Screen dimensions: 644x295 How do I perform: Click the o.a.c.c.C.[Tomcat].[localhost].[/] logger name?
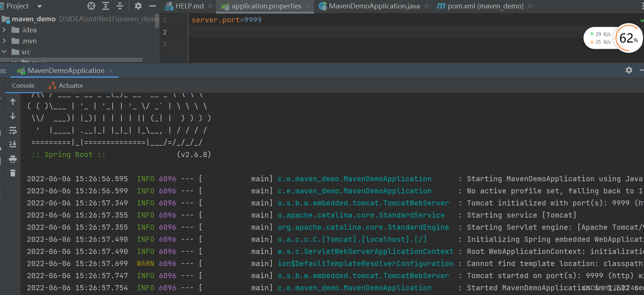pos(352,239)
